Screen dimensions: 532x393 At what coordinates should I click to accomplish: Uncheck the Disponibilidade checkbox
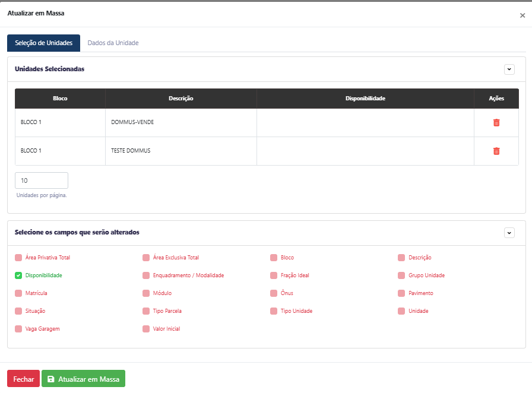(18, 275)
